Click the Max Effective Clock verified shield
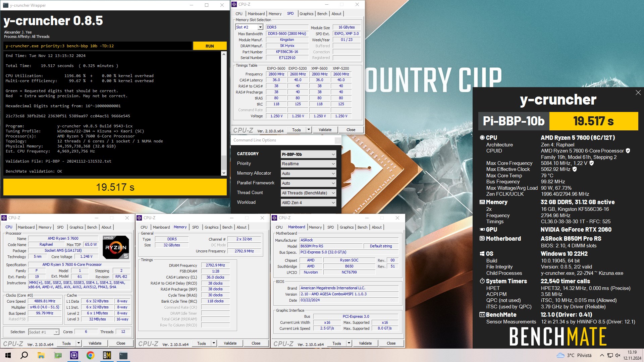The image size is (644, 362). point(575,169)
